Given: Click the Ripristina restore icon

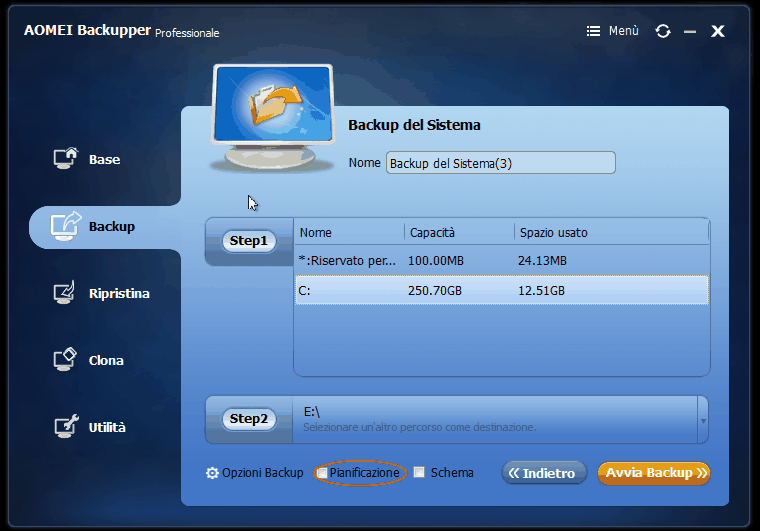Looking at the screenshot, I should tap(65, 293).
